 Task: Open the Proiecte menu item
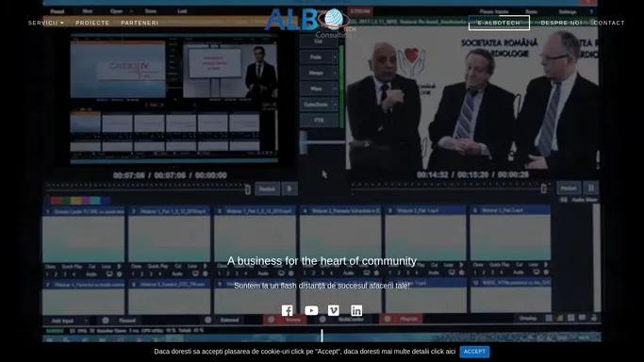(92, 23)
